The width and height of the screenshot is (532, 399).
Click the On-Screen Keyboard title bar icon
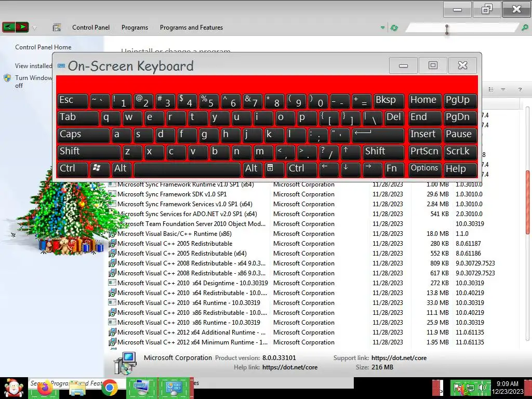(61, 66)
